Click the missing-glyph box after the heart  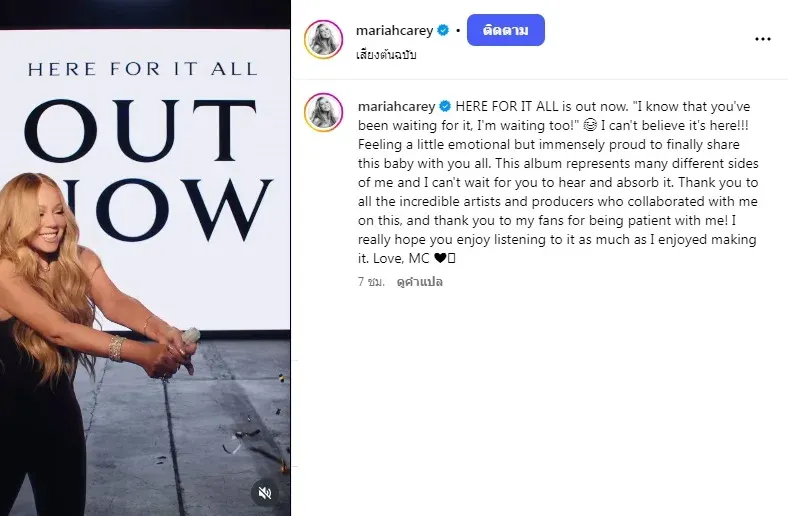point(451,258)
